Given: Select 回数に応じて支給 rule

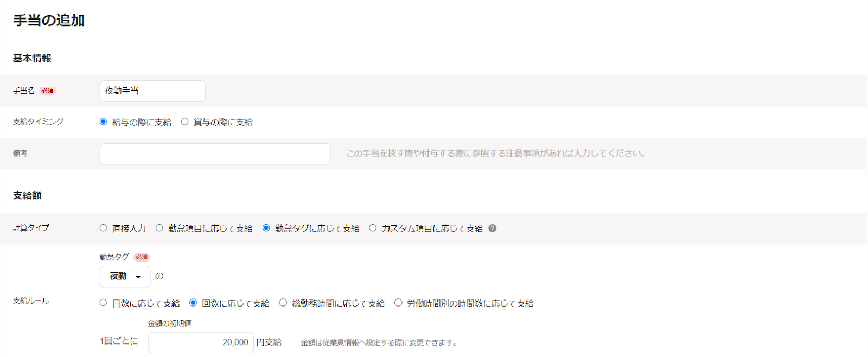Looking at the screenshot, I should coord(193,303).
